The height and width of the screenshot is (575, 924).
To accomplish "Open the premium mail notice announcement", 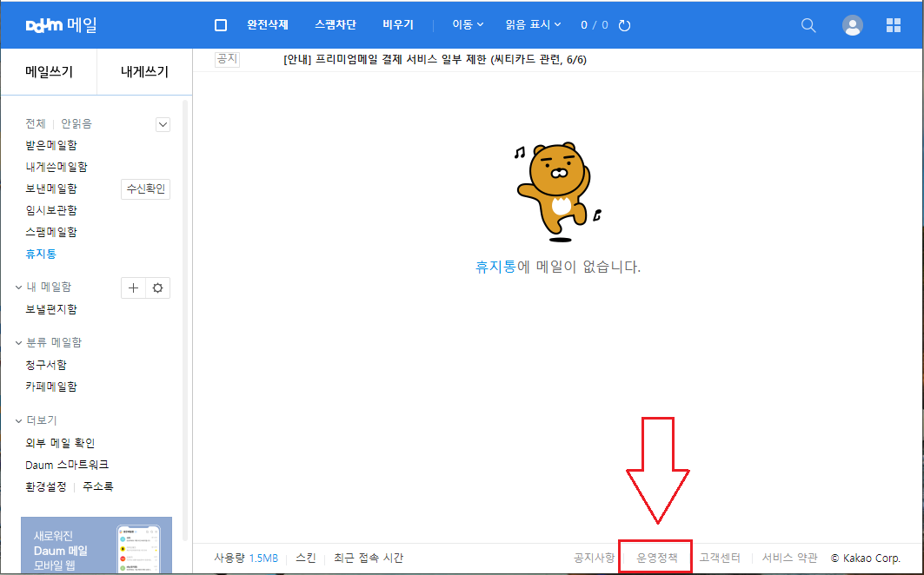I will (435, 60).
